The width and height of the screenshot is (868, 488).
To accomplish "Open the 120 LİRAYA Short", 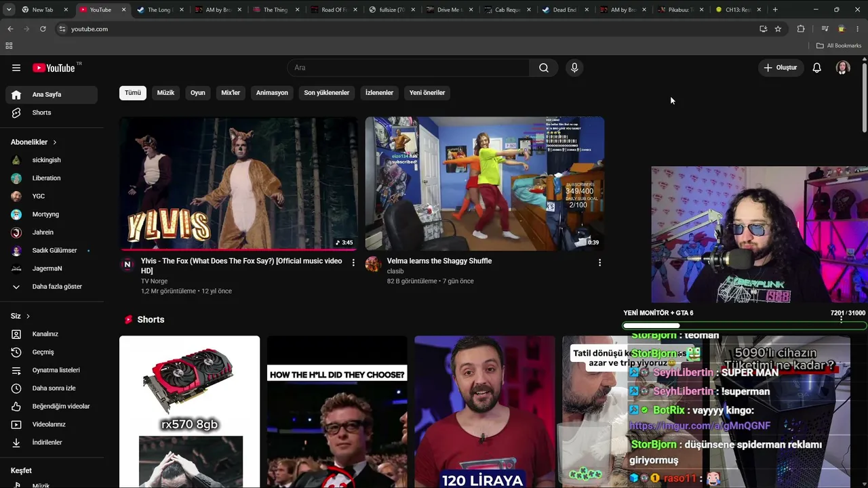I will [484, 411].
